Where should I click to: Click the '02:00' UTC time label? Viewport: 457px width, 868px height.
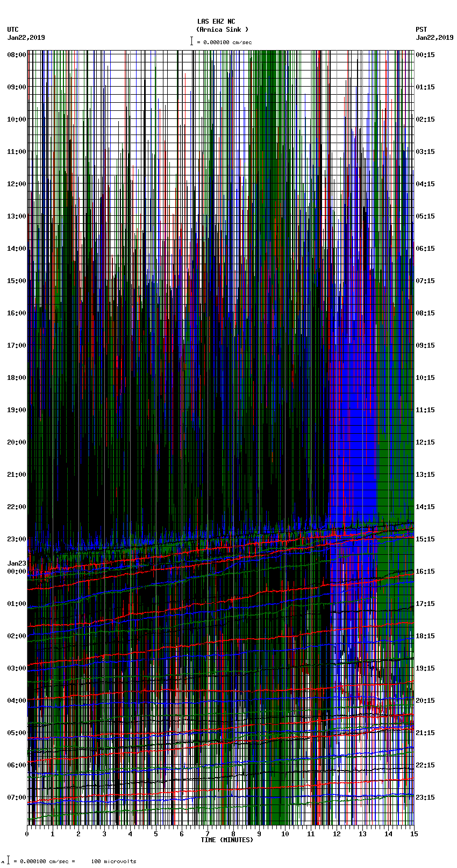coord(17,636)
